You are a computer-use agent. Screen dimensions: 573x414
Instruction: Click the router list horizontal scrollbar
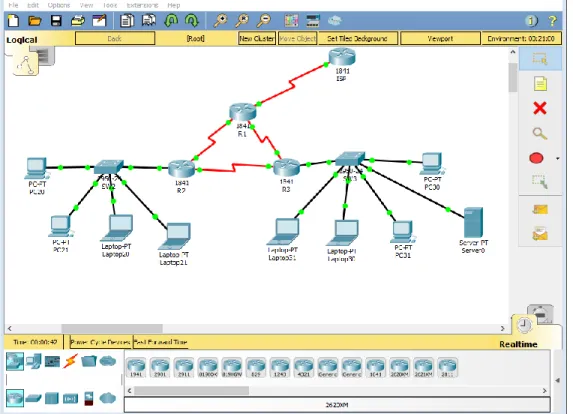click(x=191, y=391)
